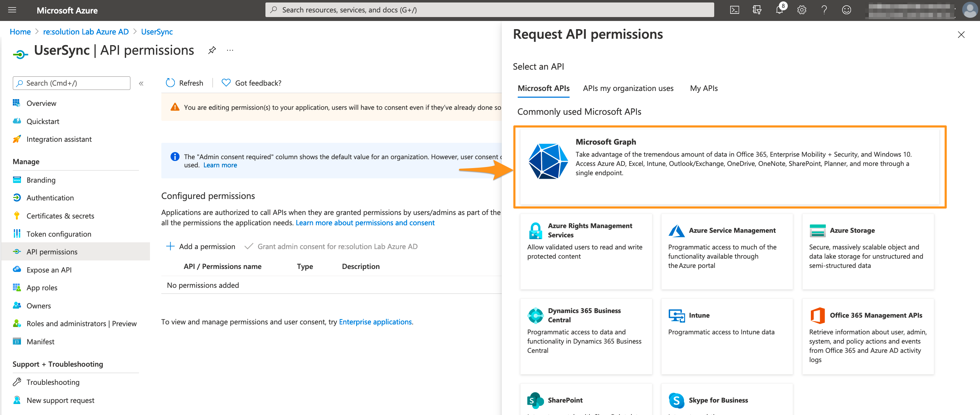Open the portal hamburger menu
This screenshot has width=980, height=415.
[12, 10]
